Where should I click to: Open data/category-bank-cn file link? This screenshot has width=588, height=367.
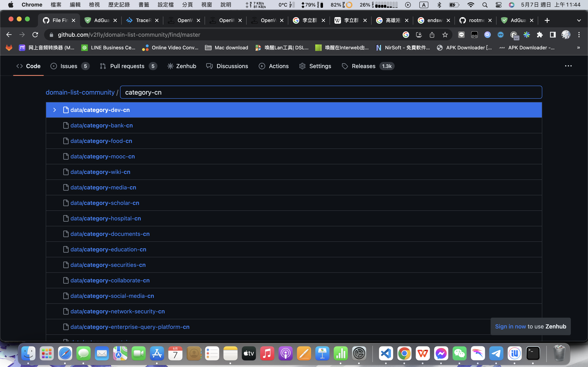101,125
